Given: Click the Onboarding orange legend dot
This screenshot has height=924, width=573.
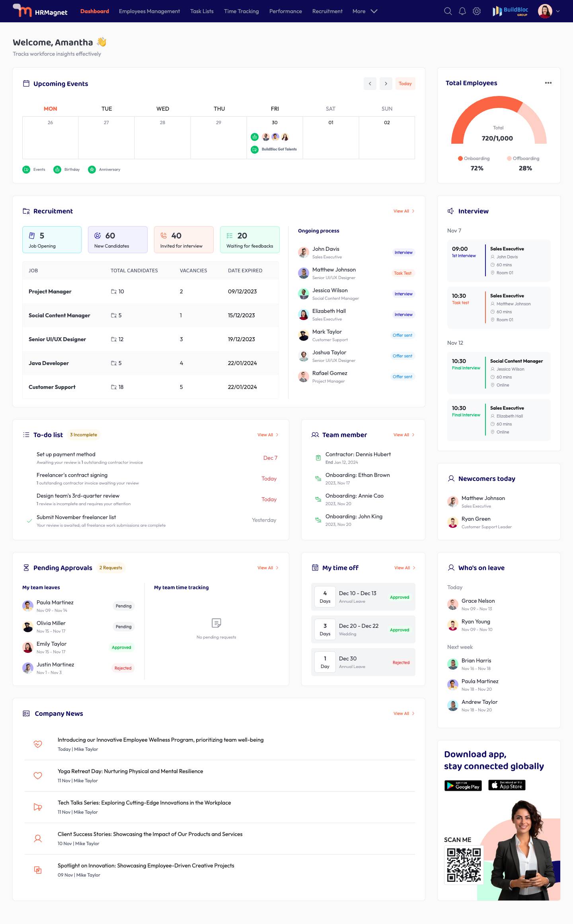Looking at the screenshot, I should point(460,158).
